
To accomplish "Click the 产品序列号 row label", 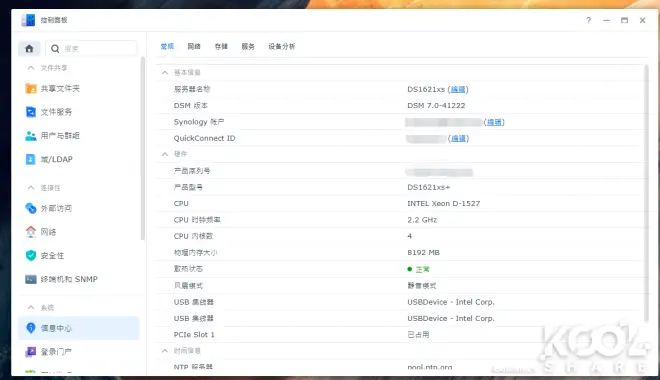I will tap(192, 171).
